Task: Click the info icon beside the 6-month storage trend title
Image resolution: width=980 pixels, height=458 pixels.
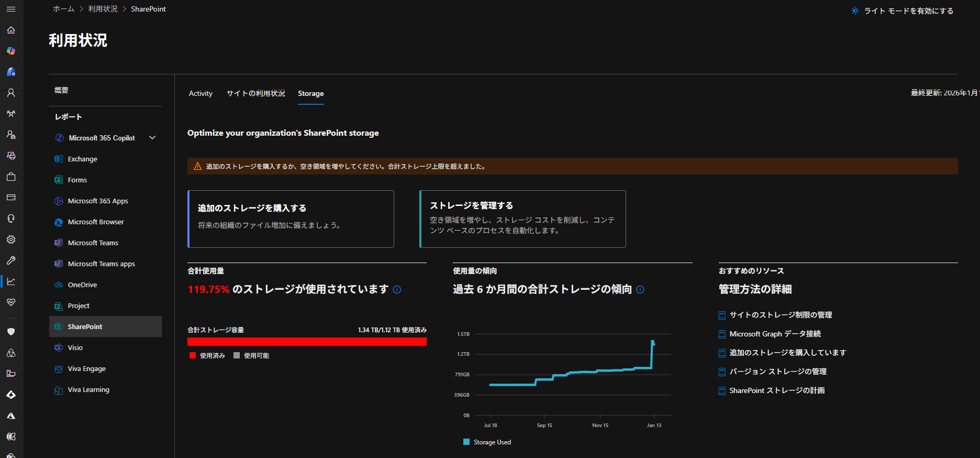Action: 640,290
